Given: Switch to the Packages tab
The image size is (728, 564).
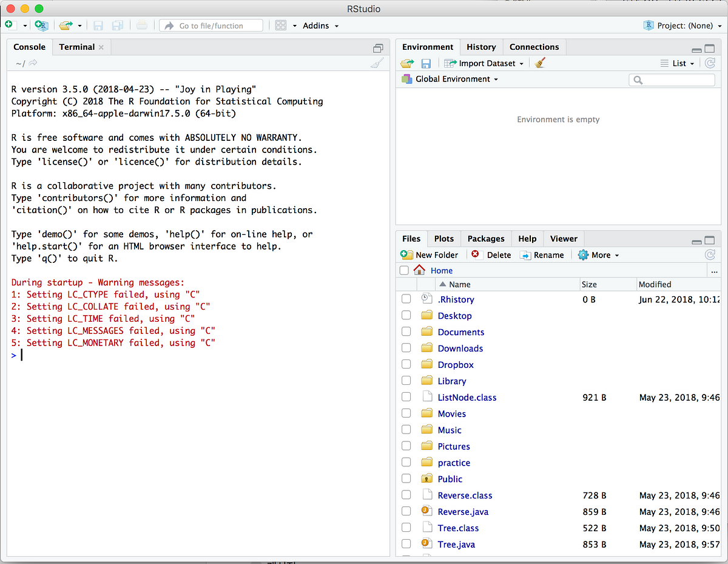Looking at the screenshot, I should [486, 239].
